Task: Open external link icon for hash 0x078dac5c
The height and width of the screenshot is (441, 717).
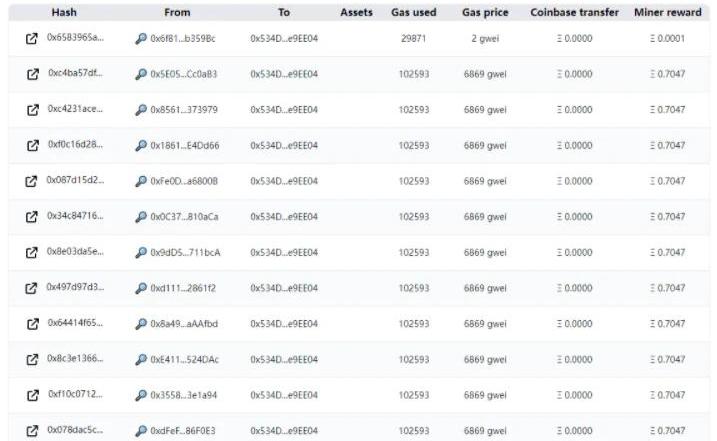Action: (x=32, y=431)
